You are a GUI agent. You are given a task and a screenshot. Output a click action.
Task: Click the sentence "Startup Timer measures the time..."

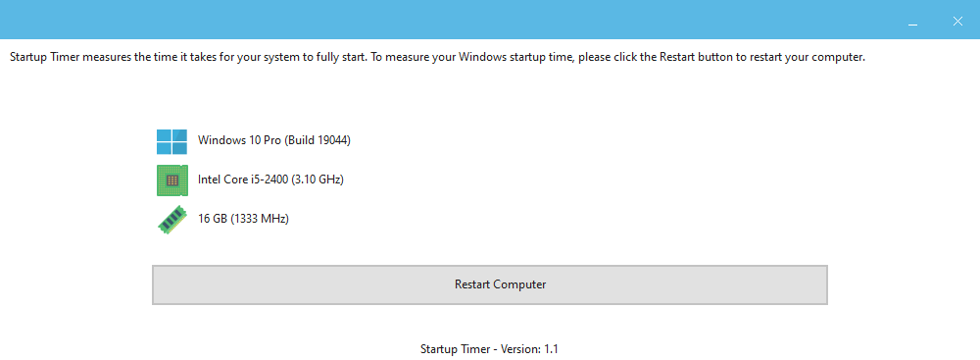point(189,58)
